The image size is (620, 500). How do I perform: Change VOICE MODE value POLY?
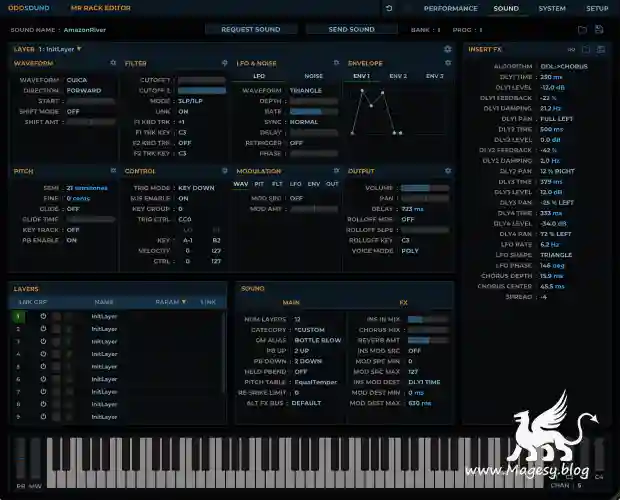pos(410,251)
